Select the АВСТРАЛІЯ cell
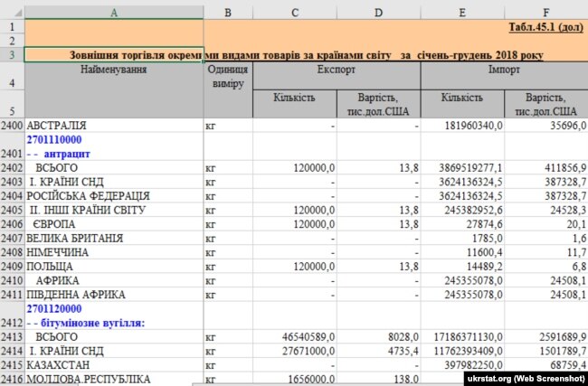The height and width of the screenshot is (386, 588). 114,126
